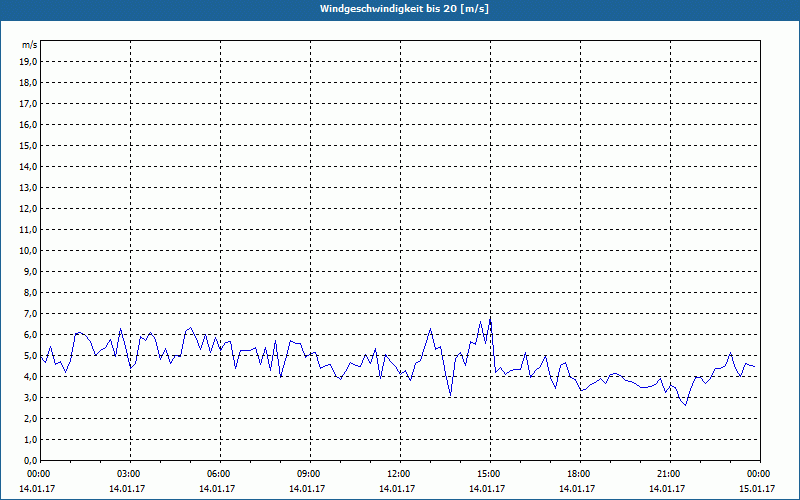
Task: Click the '5,0' y-axis value
Action: (x=30, y=356)
